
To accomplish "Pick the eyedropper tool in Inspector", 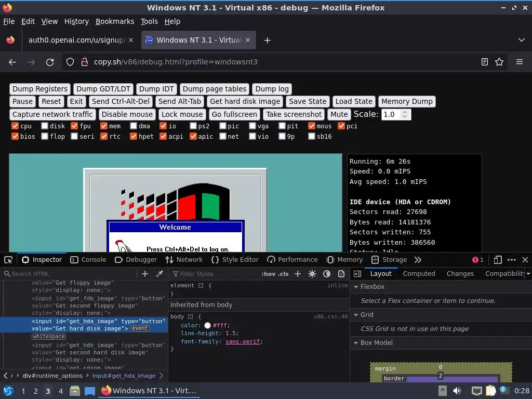I will point(159,274).
